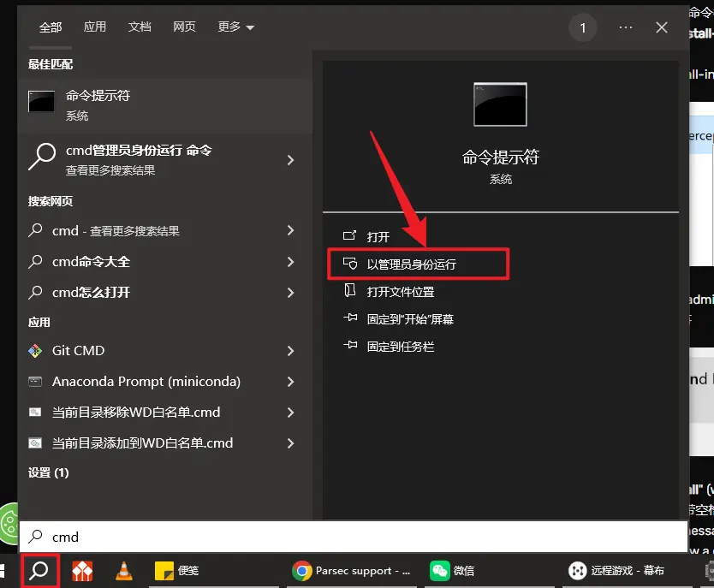Pin Command Prompt to taskbar (固定到任务栏)
Image resolution: width=714 pixels, height=588 pixels.
[x=400, y=347]
